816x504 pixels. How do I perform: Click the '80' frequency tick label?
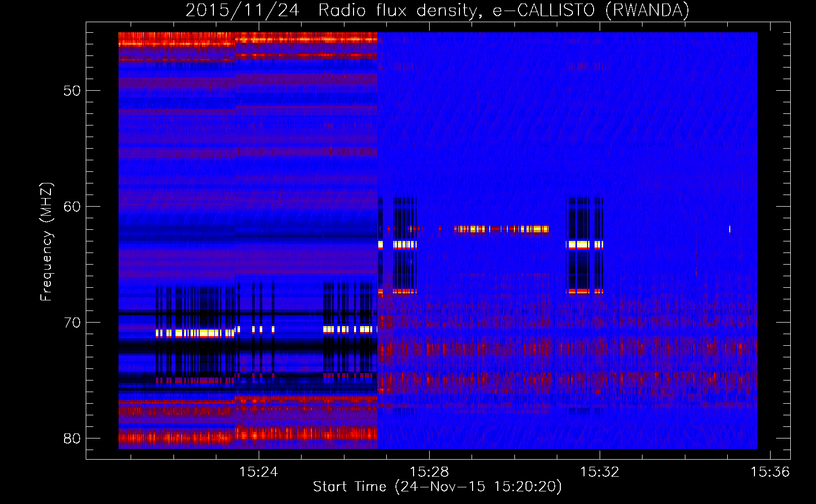[72, 438]
